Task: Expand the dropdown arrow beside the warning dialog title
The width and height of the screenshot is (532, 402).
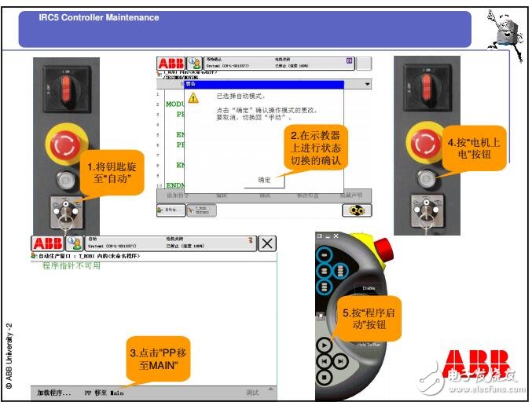Action: click(x=367, y=84)
